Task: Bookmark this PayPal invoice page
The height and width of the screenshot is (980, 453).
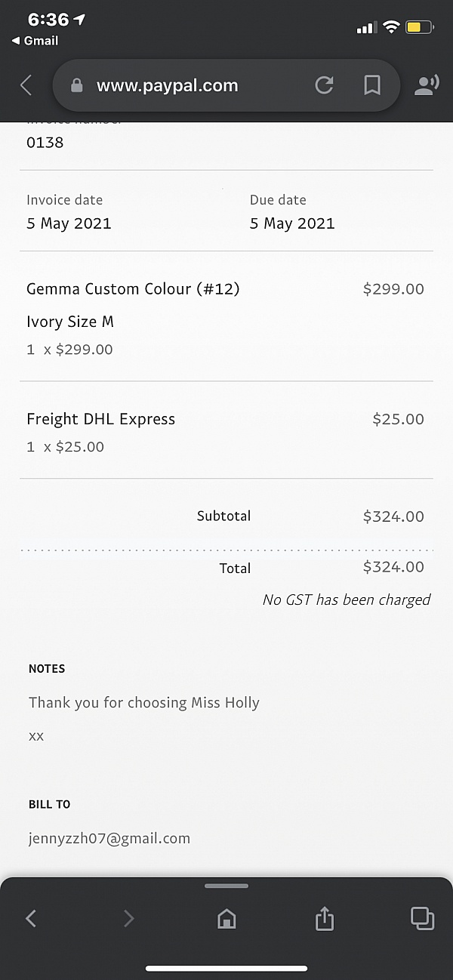Action: [372, 85]
